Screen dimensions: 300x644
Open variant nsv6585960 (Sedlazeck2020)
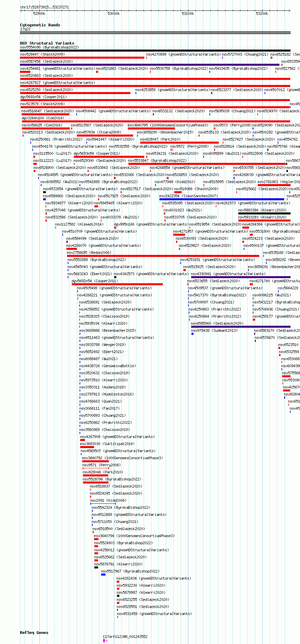click(217, 323)
